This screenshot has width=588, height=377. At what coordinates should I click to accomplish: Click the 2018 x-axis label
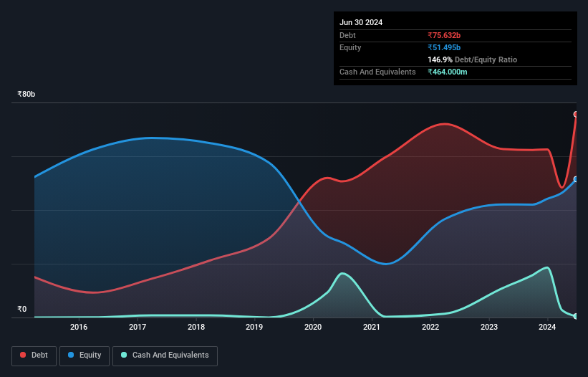point(196,327)
